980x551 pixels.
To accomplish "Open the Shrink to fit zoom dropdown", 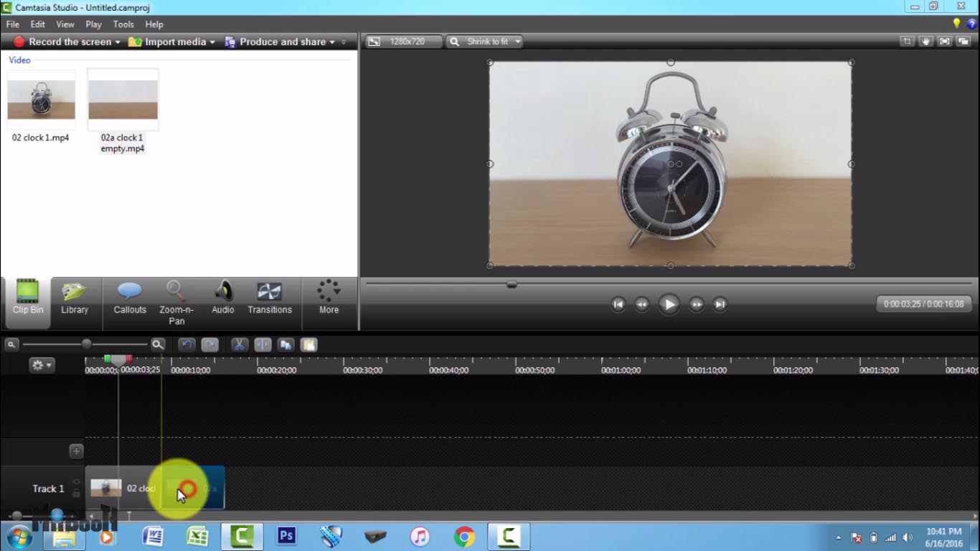I will [x=485, y=41].
